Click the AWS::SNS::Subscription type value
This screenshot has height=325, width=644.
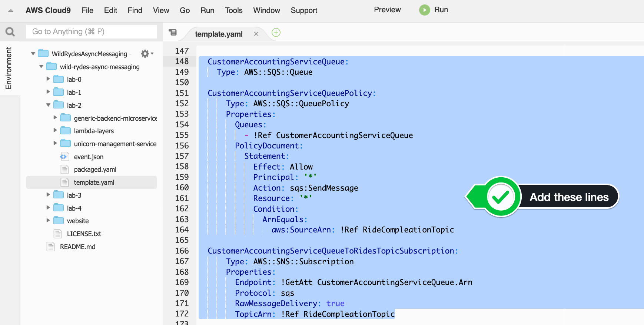click(303, 262)
